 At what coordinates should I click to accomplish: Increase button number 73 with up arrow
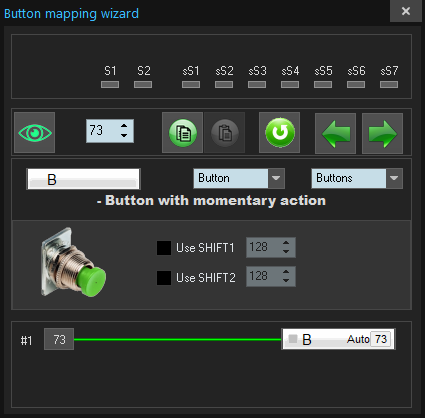[x=124, y=126]
